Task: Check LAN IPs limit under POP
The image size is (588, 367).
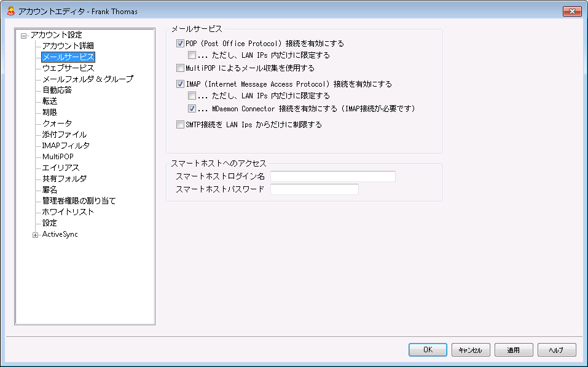Action: [x=192, y=55]
